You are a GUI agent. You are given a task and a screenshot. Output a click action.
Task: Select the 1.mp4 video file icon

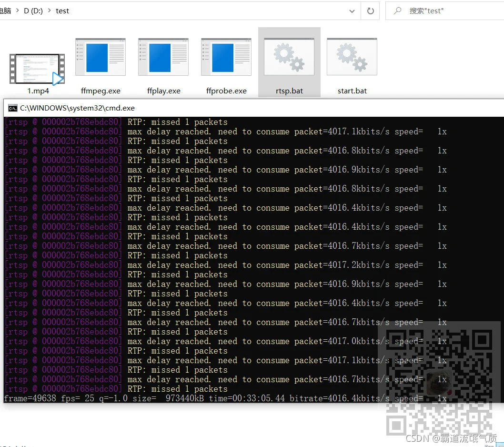pyautogui.click(x=37, y=69)
